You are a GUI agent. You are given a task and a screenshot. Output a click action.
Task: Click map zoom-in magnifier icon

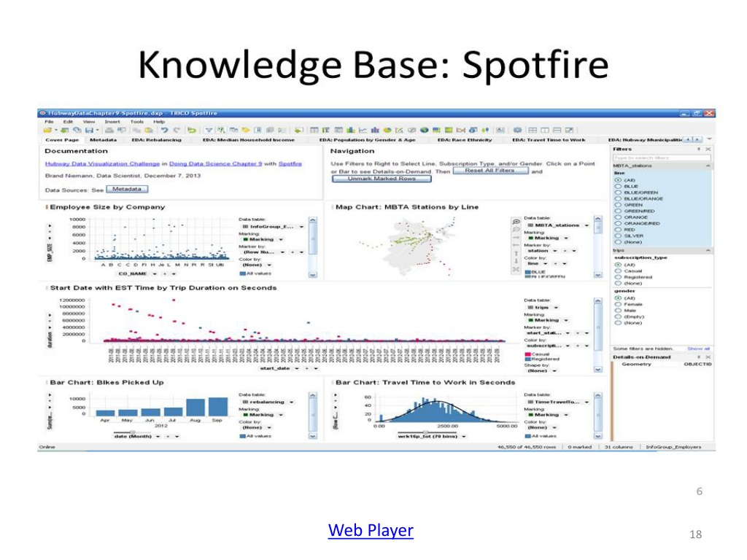pyautogui.click(x=516, y=222)
